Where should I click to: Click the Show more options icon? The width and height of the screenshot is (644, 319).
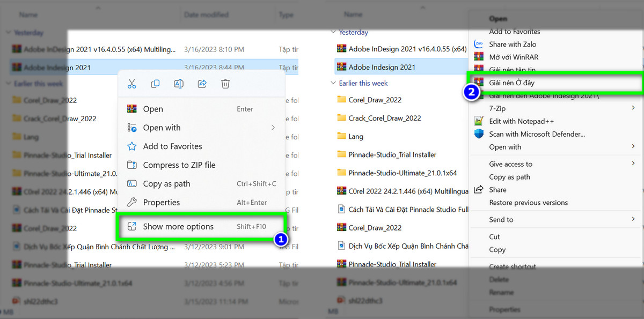coord(132,227)
